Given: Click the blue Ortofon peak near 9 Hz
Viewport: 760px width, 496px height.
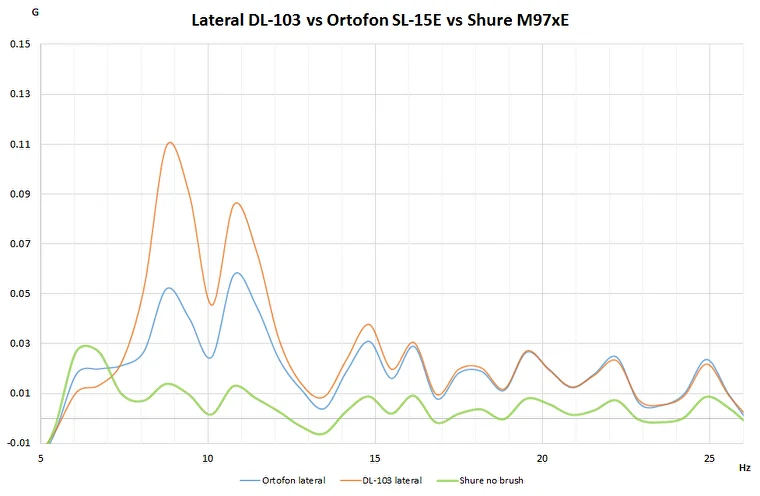Looking at the screenshot, I should [169, 288].
